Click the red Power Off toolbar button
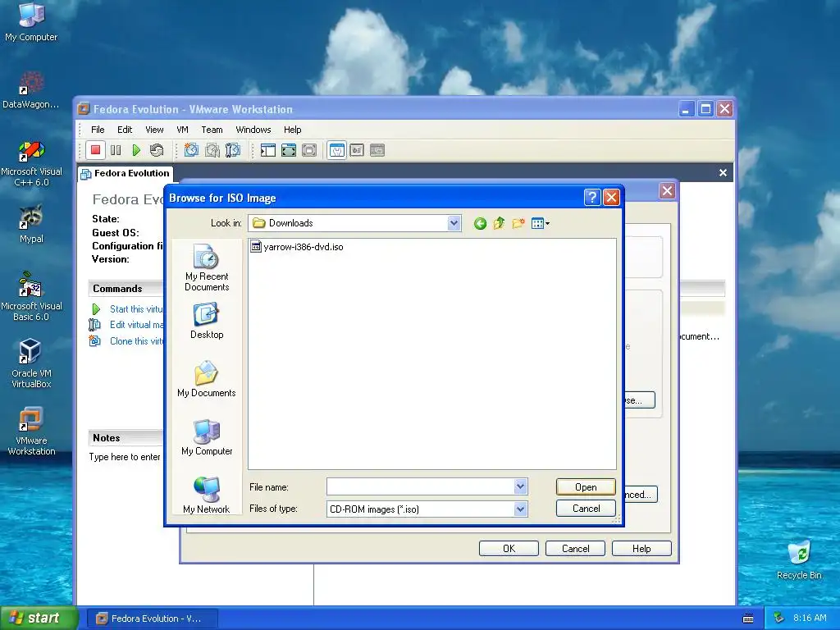 coord(95,151)
